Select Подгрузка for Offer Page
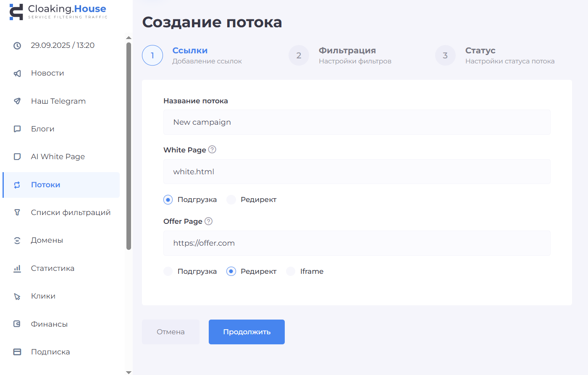This screenshot has width=588, height=375. coord(168,272)
